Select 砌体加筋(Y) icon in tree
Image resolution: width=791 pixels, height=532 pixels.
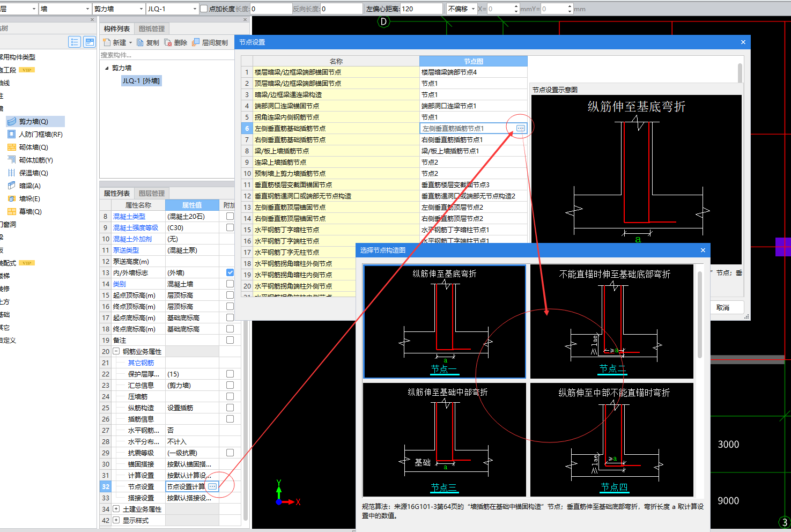click(x=11, y=160)
